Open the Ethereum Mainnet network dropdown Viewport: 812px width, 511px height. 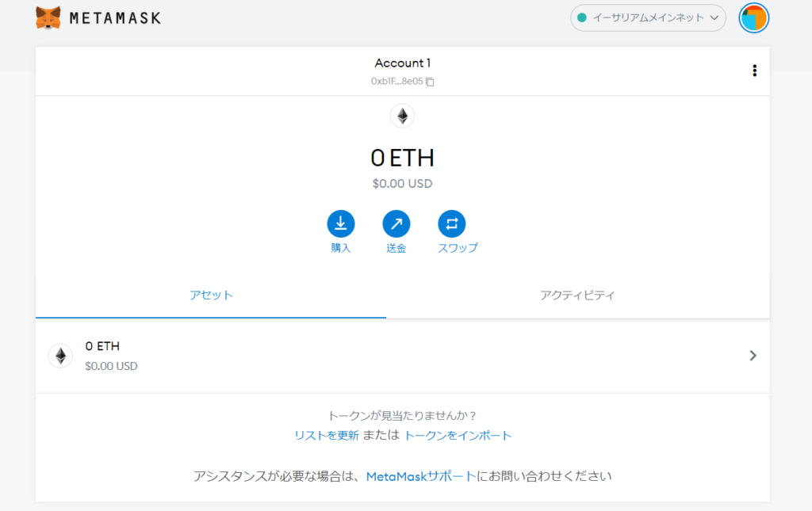(x=648, y=17)
